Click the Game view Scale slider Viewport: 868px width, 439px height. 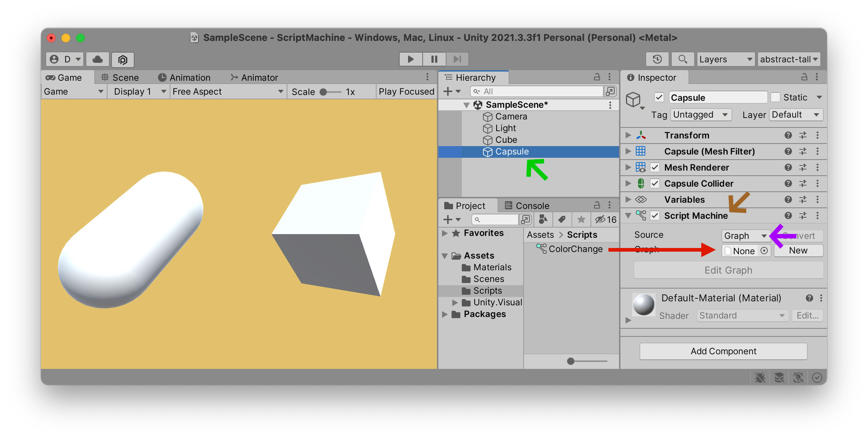(x=330, y=92)
